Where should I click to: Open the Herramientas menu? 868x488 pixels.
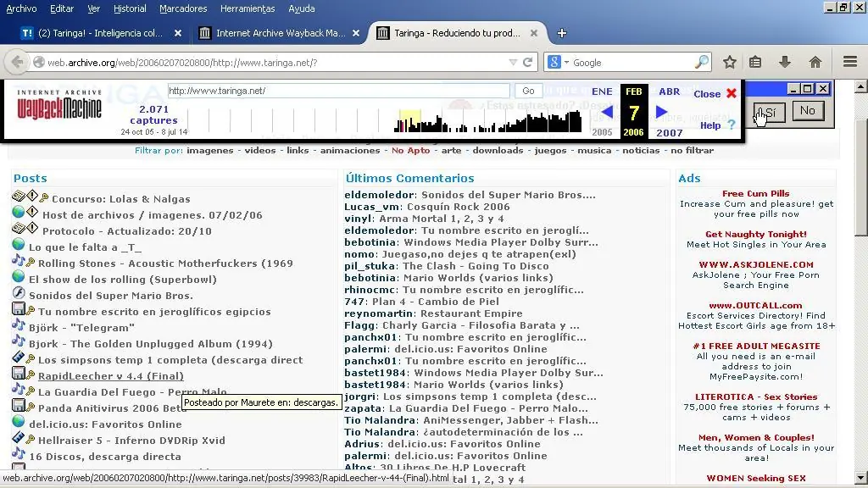point(247,8)
